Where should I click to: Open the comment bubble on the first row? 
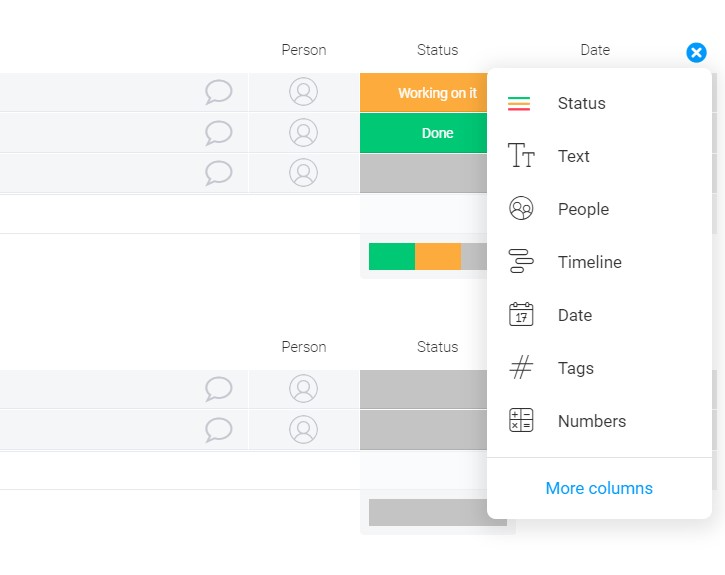point(218,92)
